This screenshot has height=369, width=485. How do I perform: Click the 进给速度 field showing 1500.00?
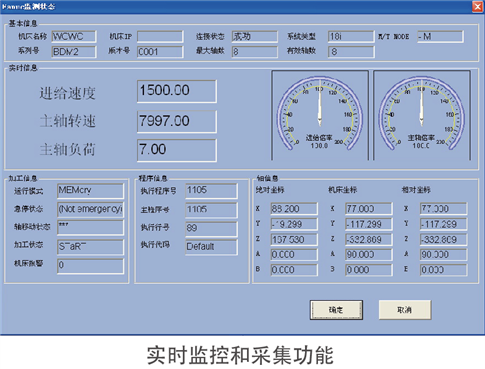(177, 91)
